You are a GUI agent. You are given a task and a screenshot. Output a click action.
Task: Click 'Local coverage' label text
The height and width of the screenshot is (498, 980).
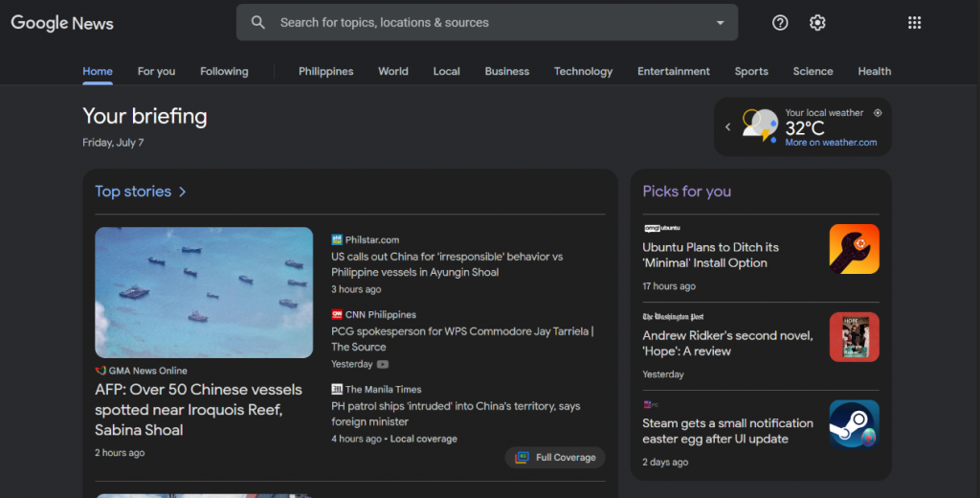(x=424, y=440)
